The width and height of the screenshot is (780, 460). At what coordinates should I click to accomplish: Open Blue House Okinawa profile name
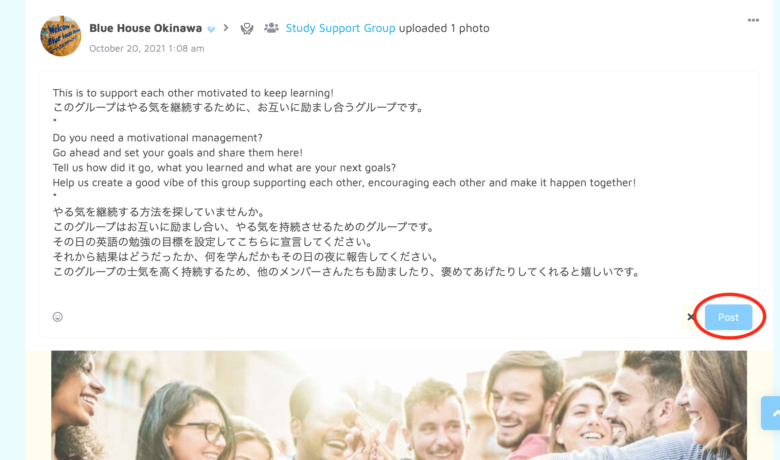point(145,28)
